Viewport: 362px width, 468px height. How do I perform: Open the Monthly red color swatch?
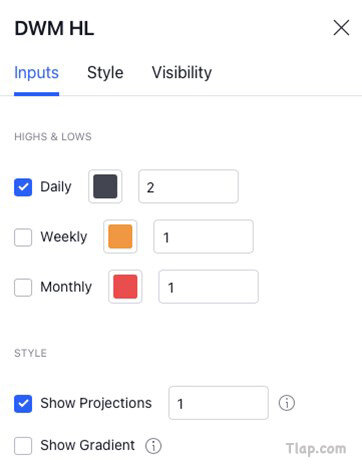[125, 286]
